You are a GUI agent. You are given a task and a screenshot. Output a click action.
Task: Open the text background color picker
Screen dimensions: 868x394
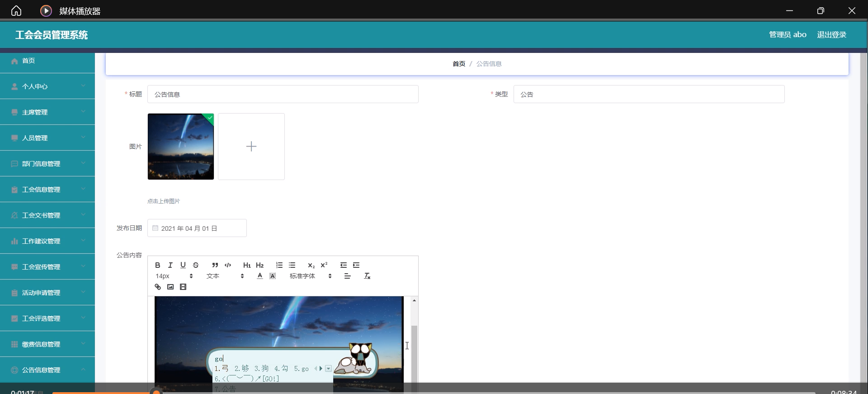click(x=273, y=276)
